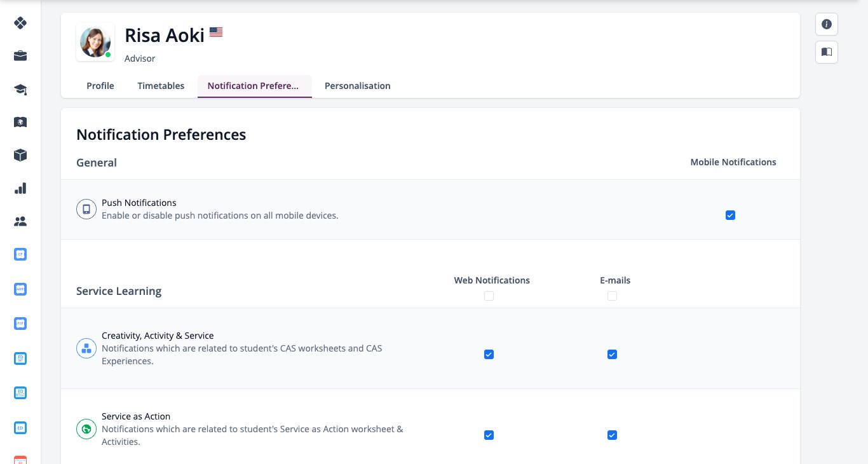Click Risa Aoki's profile photo

pyautogui.click(x=95, y=42)
